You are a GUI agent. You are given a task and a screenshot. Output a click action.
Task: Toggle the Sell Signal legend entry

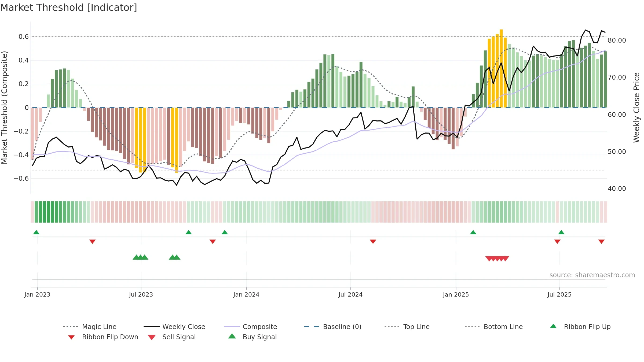point(172,337)
